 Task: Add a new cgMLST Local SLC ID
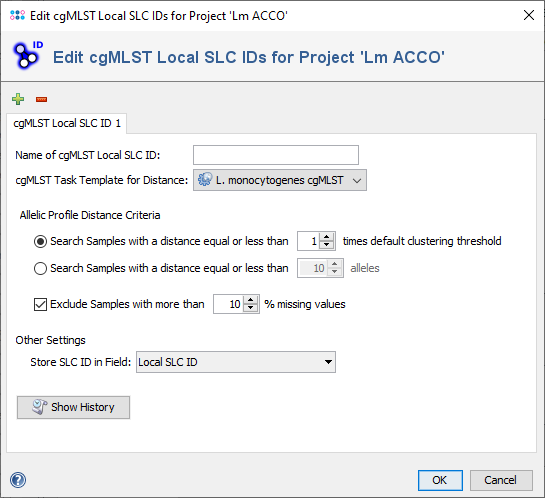[x=18, y=99]
